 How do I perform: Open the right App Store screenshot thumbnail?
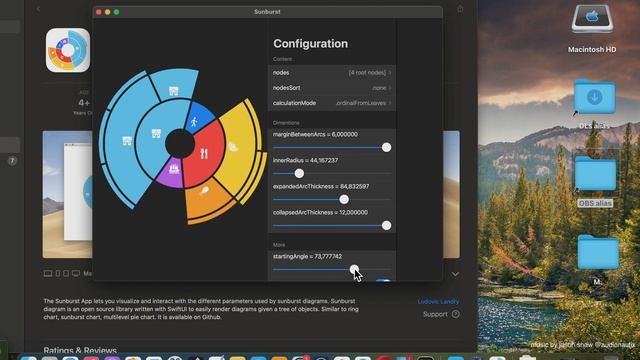coord(451,194)
